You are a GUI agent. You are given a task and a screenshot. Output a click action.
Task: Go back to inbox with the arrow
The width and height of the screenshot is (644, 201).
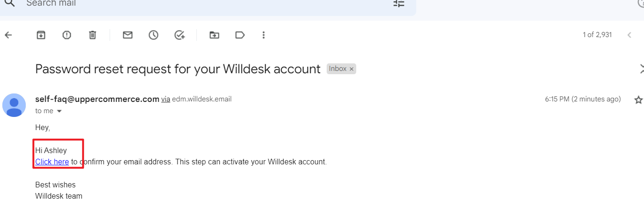tap(8, 35)
